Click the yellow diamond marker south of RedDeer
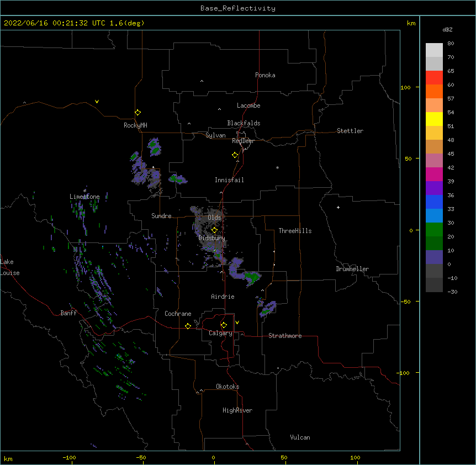This screenshot has height=465, width=476. pyautogui.click(x=235, y=155)
